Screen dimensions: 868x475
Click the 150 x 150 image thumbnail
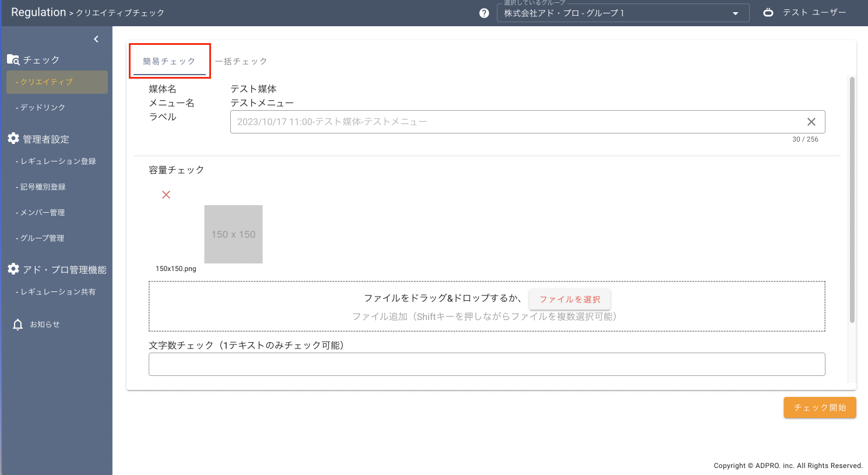tap(233, 234)
